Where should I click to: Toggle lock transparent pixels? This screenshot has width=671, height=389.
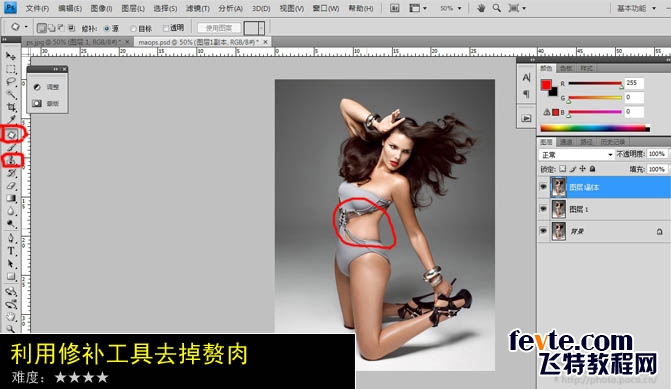[563, 169]
